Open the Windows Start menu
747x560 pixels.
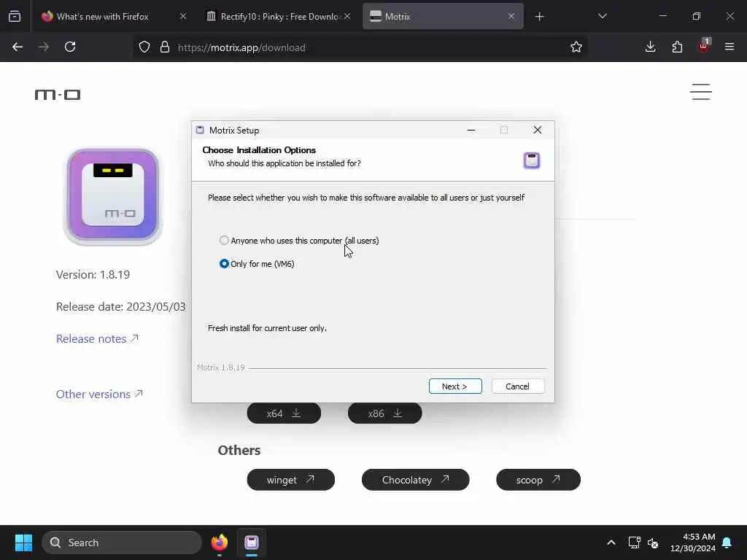click(x=23, y=542)
